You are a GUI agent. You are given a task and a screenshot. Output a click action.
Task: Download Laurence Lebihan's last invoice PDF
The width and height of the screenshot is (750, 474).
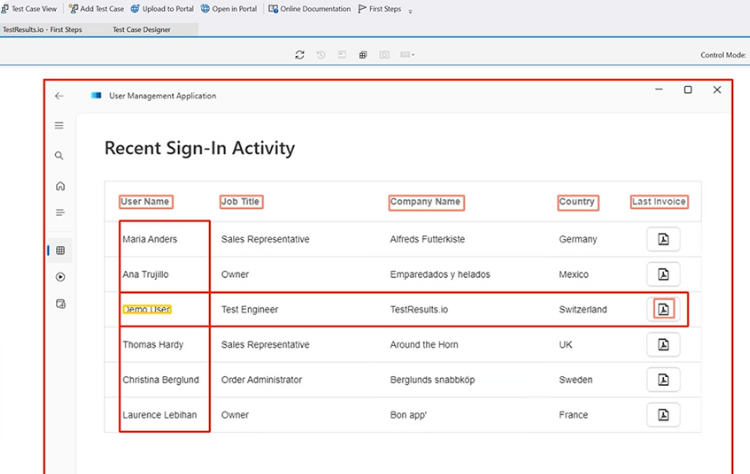pos(663,414)
